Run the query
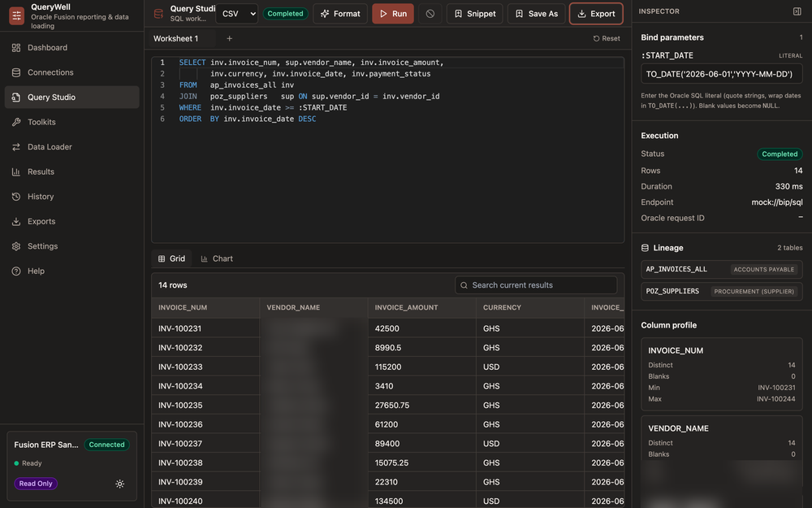 click(393, 14)
